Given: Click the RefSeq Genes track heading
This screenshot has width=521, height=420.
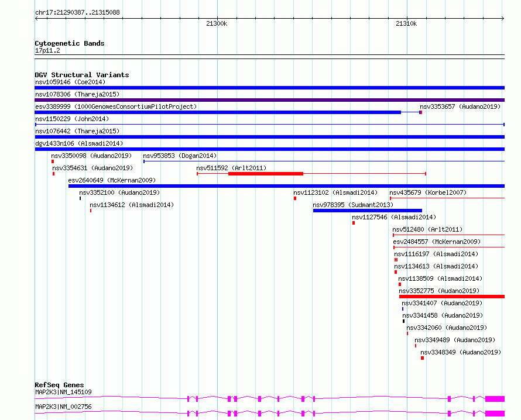Looking at the screenshot, I should click(59, 385).
